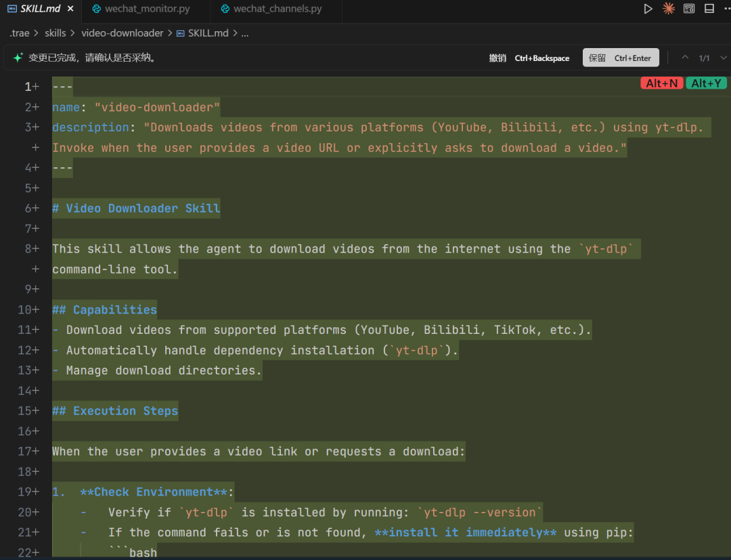Click the 'Verify if yt-dlp is installed' line
This screenshot has height=560, width=731.
(x=326, y=512)
